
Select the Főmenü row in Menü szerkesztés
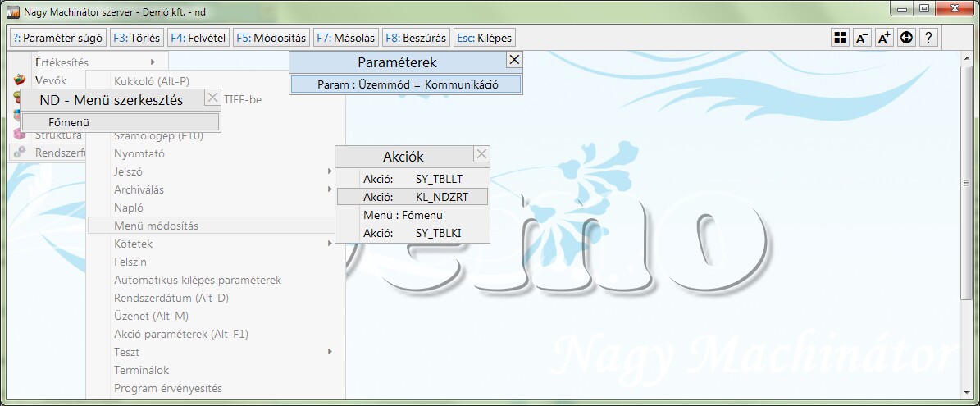[x=121, y=122]
